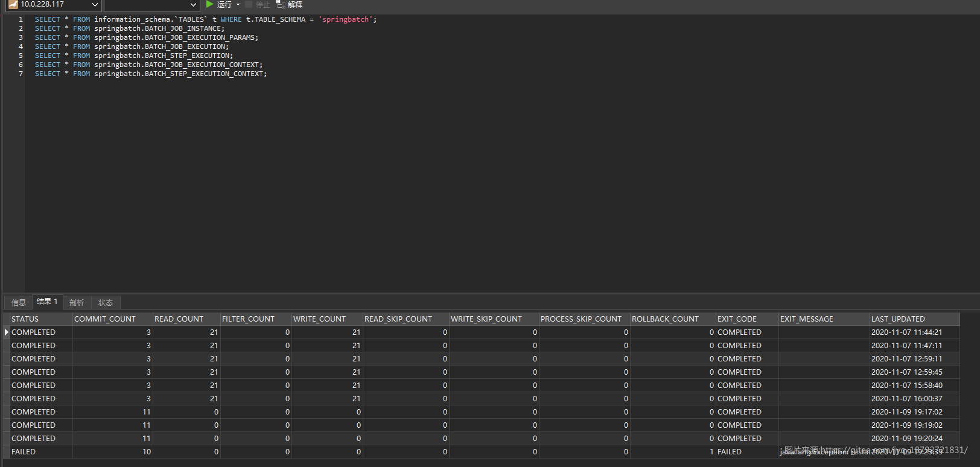Select cell 2020-11-07 12:59:45
Viewport: 980px width, 467px height.
[x=915, y=372]
